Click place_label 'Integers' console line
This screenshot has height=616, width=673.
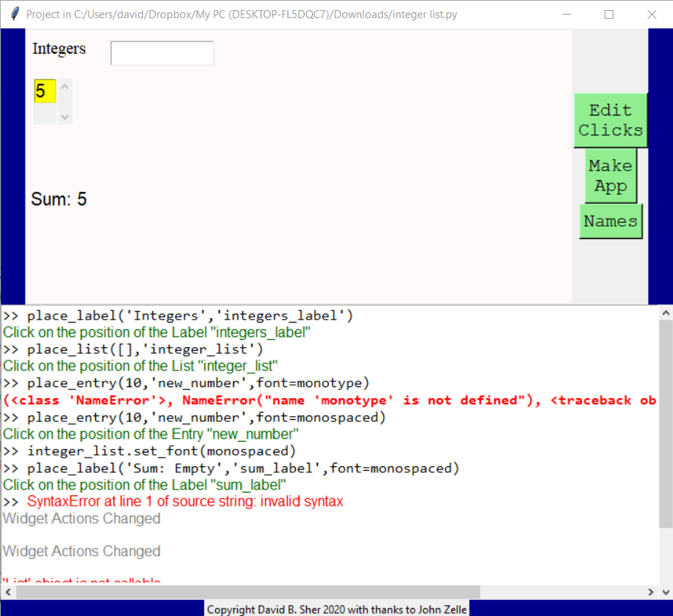[x=178, y=316]
